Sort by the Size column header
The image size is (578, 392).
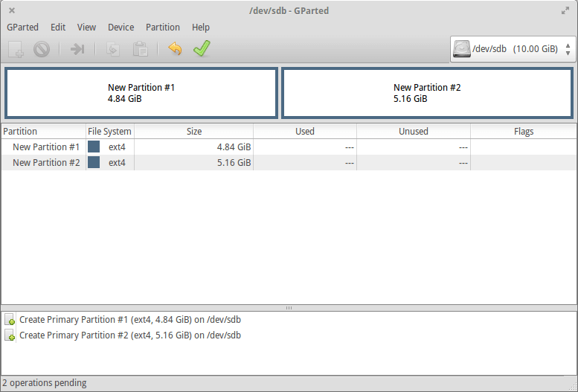(x=193, y=132)
